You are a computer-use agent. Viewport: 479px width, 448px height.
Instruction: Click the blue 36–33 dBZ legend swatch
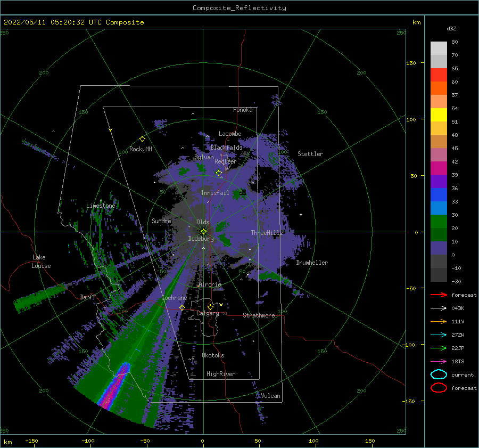(439, 194)
